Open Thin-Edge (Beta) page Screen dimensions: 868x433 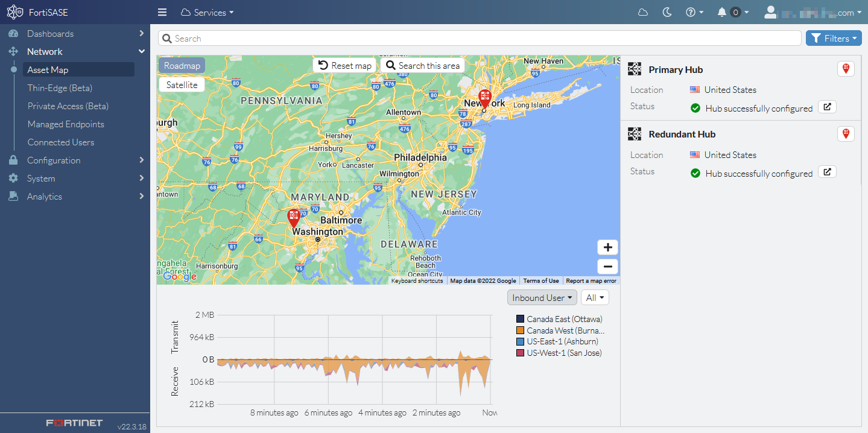pyautogui.click(x=60, y=88)
